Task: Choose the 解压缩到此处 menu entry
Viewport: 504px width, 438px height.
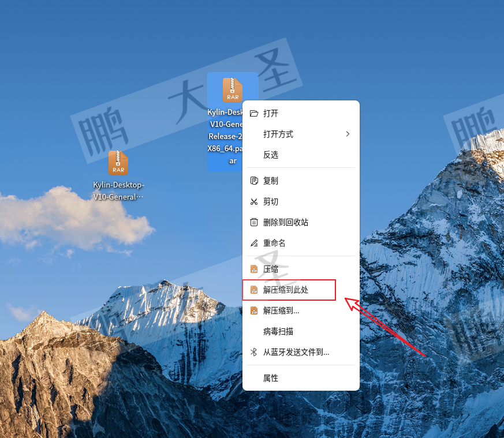Action: pyautogui.click(x=301, y=290)
